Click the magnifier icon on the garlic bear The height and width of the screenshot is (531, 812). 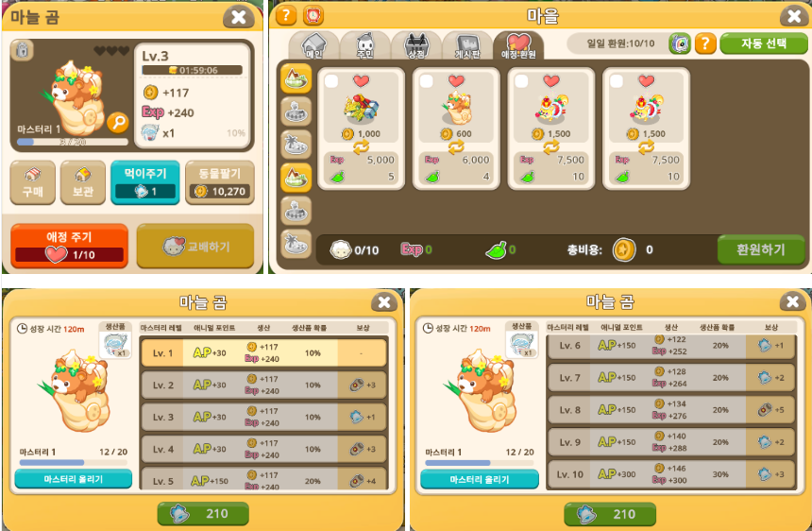point(118,123)
